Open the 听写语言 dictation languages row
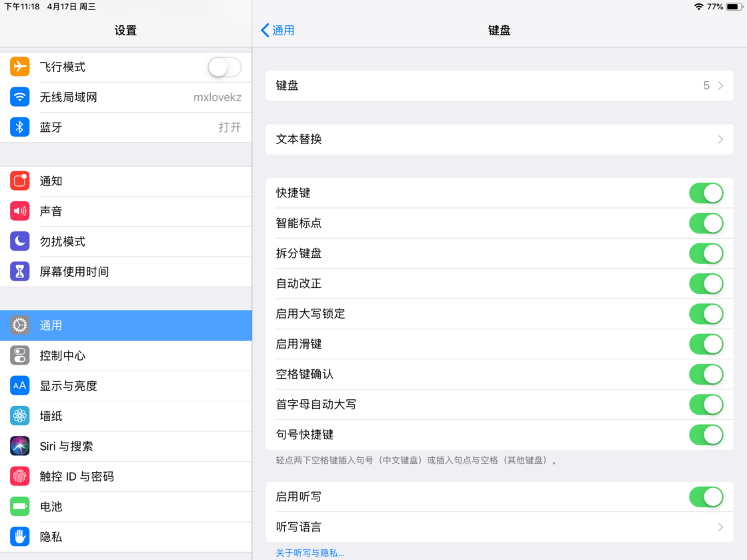The height and width of the screenshot is (560, 747). coord(500,527)
